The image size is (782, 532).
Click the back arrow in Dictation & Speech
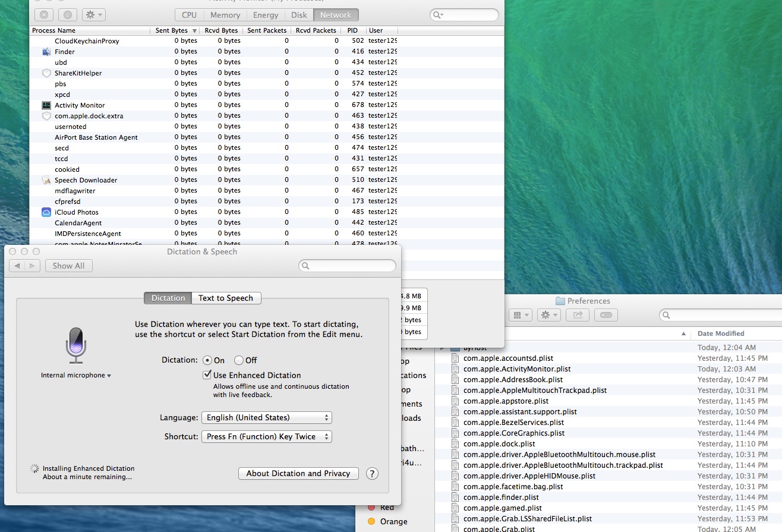click(x=17, y=266)
